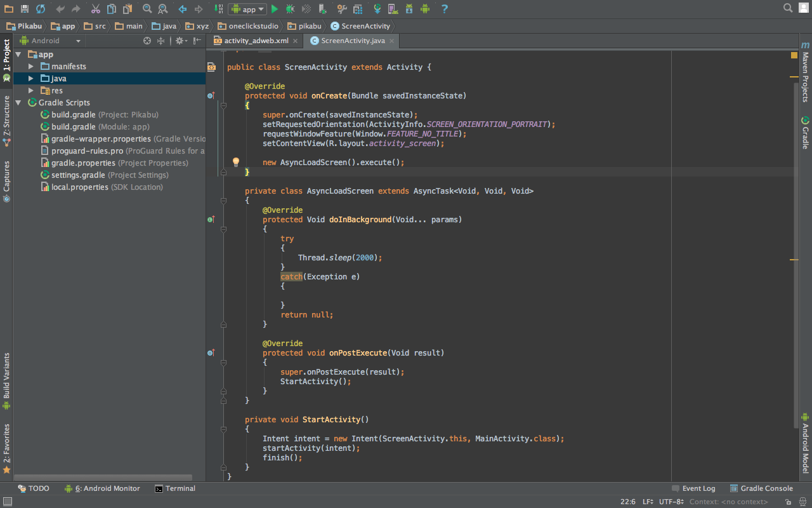The image size is (812, 508).
Task: Click the Cut scissors icon
Action: (95, 9)
